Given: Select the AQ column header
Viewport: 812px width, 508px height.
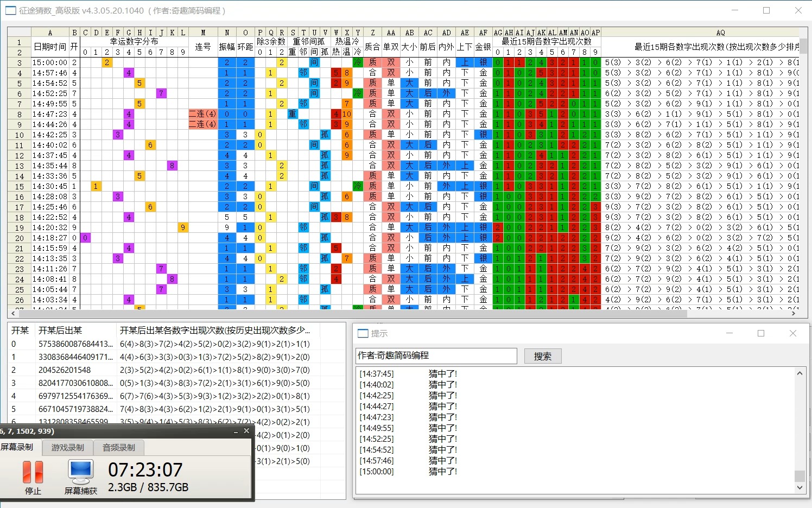Looking at the screenshot, I should tap(720, 33).
